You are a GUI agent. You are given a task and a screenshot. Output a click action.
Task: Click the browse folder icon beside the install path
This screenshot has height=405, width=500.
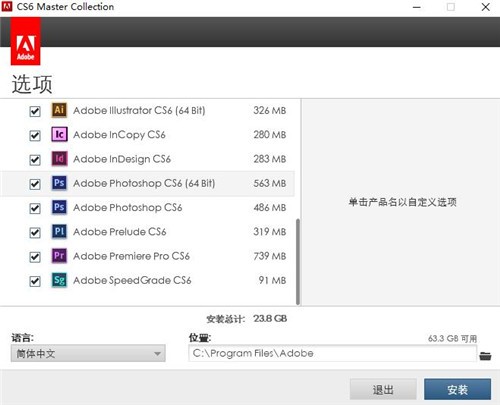(x=485, y=356)
